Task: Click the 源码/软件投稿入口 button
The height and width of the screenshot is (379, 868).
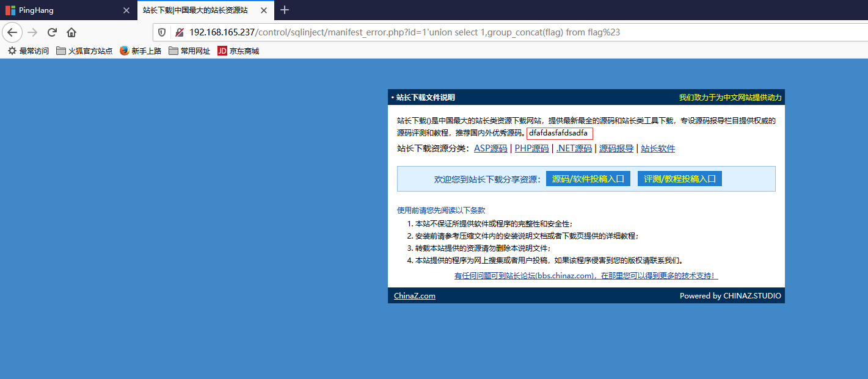Action: click(x=588, y=179)
